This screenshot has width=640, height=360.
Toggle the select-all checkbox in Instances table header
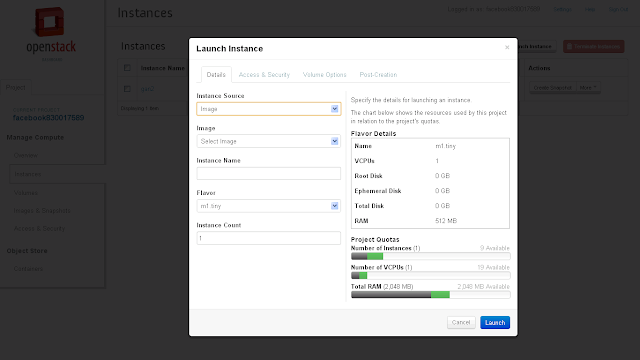pyautogui.click(x=127, y=68)
